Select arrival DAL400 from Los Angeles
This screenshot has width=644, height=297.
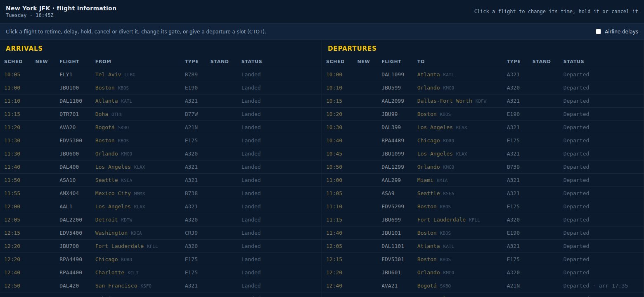tap(161, 167)
